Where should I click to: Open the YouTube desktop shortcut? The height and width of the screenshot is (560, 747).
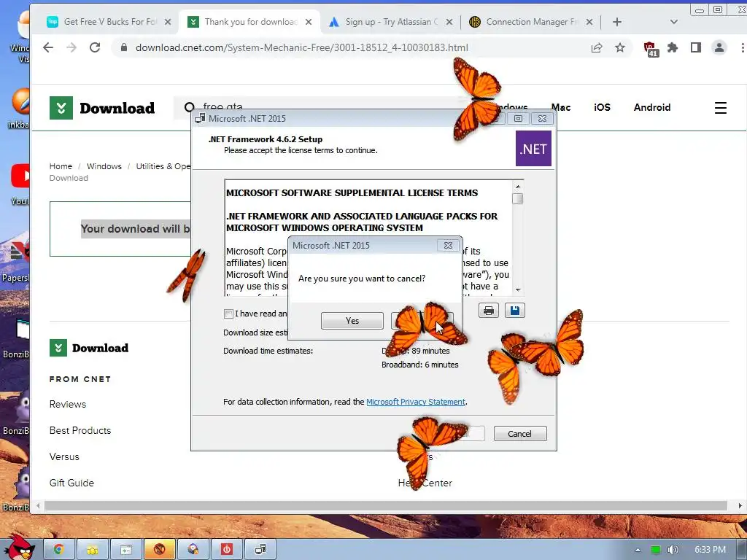20,184
